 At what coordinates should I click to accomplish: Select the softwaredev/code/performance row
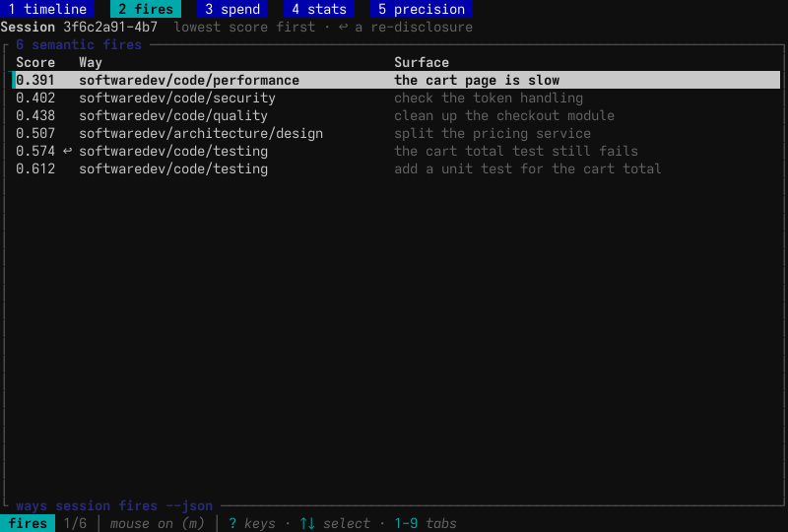pos(396,80)
